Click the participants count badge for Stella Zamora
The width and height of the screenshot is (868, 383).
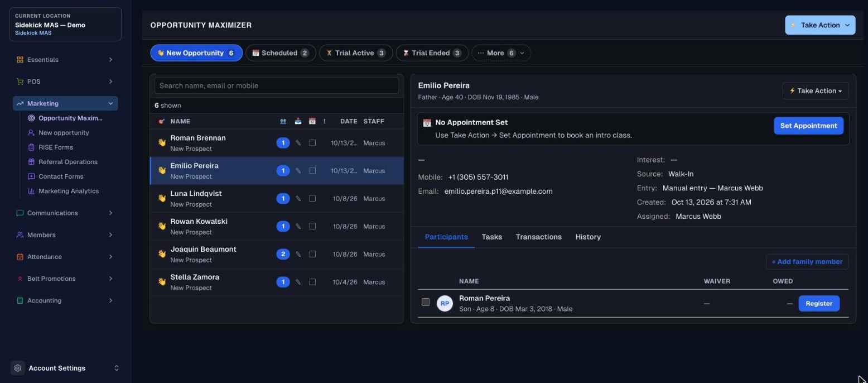pos(283,282)
